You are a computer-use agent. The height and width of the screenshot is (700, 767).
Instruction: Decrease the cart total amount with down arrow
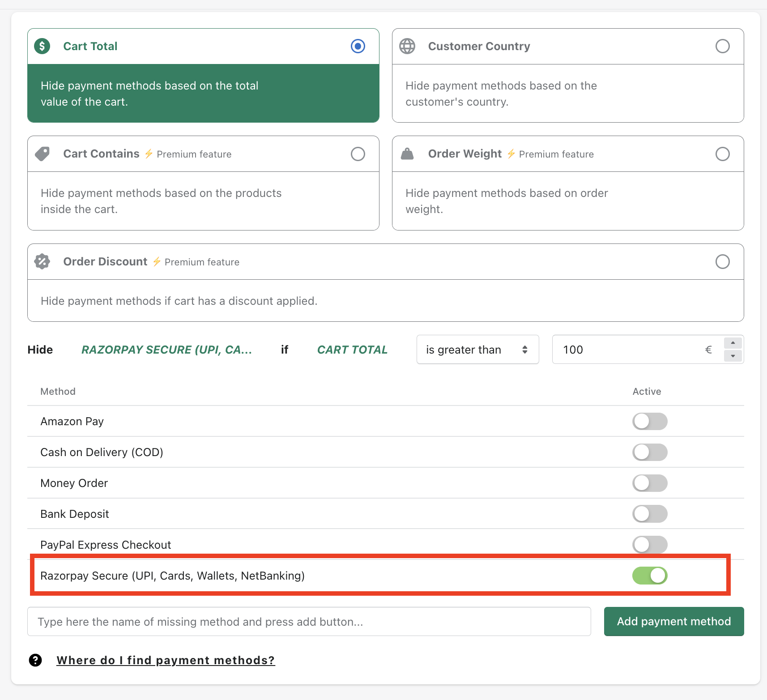click(733, 356)
